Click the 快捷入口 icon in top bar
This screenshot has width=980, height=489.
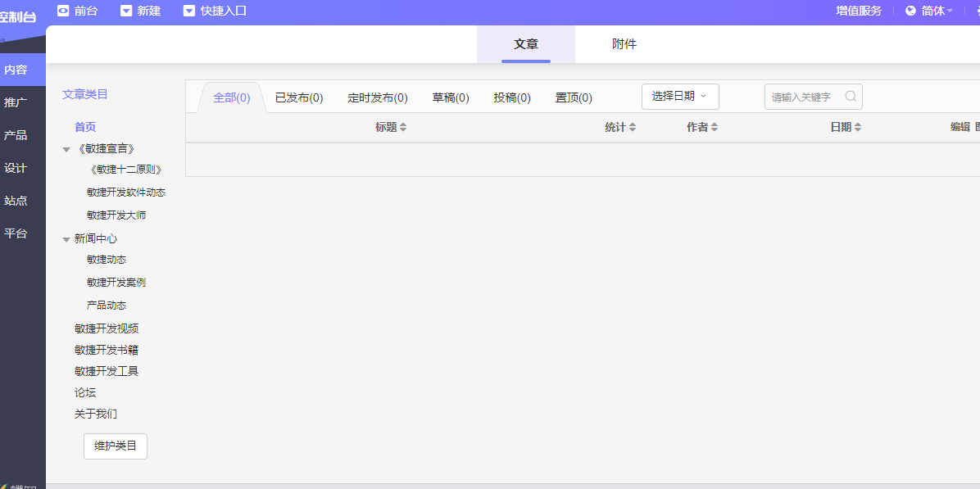click(x=189, y=11)
